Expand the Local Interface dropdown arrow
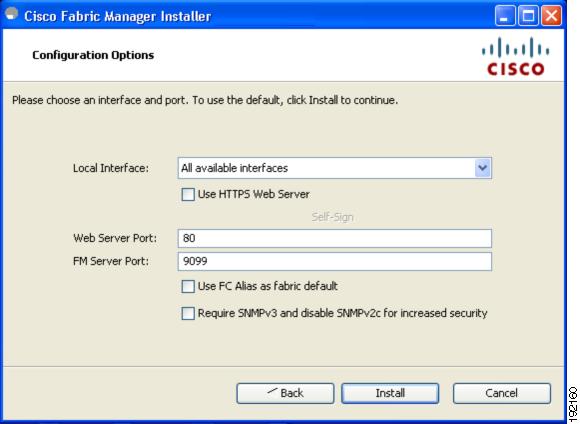 (482, 168)
